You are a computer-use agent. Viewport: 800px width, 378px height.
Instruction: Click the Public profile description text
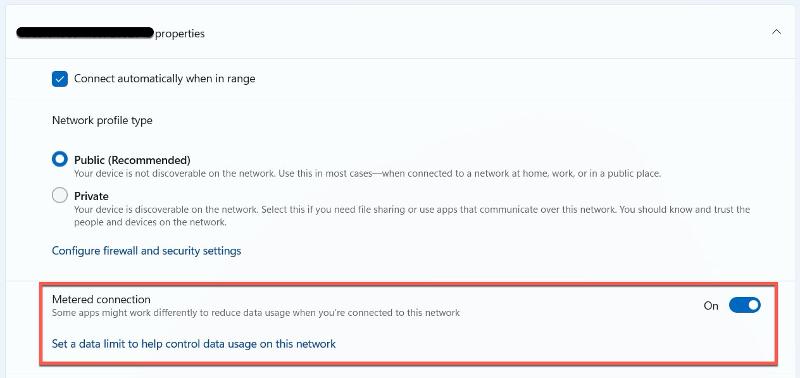point(367,174)
